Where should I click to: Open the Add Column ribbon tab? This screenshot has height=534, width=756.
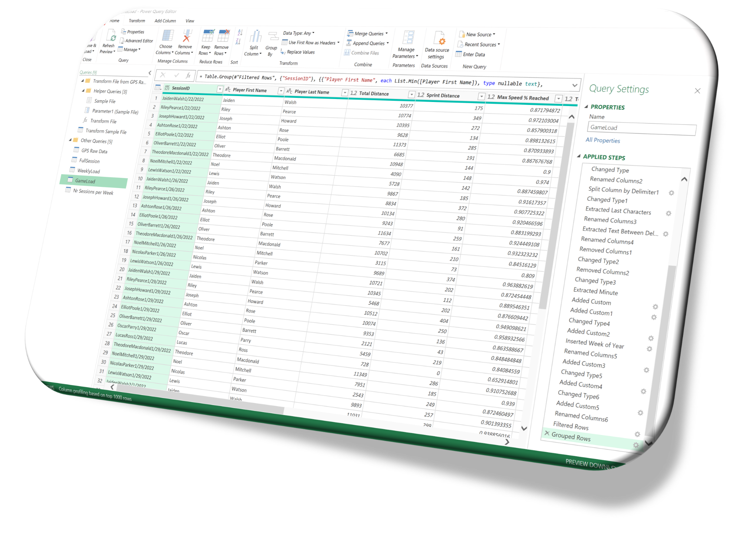point(165,21)
